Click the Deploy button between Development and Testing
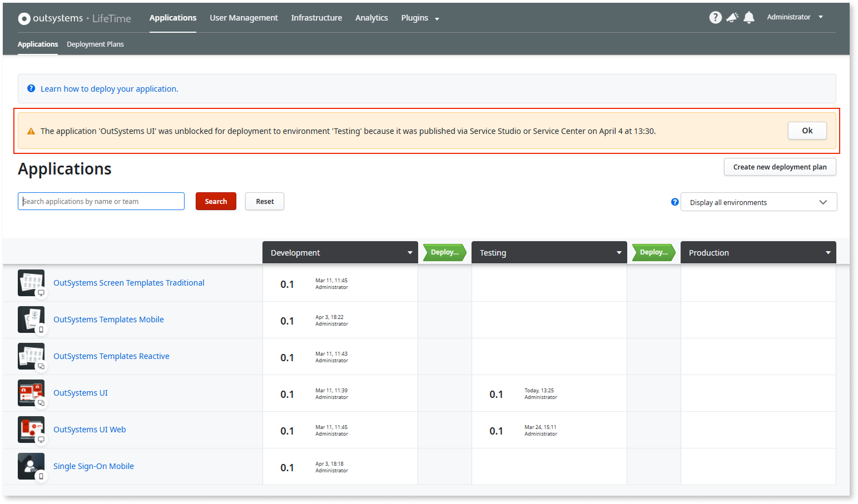The width and height of the screenshot is (858, 504). pyautogui.click(x=444, y=252)
